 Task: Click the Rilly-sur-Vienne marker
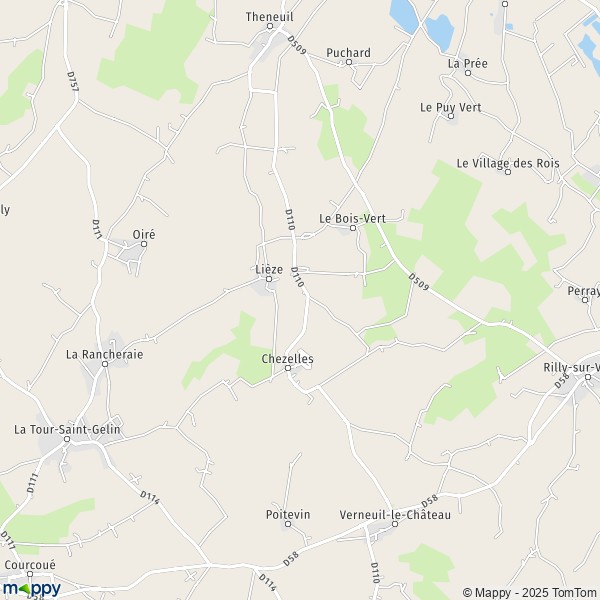pyautogui.click(x=588, y=377)
